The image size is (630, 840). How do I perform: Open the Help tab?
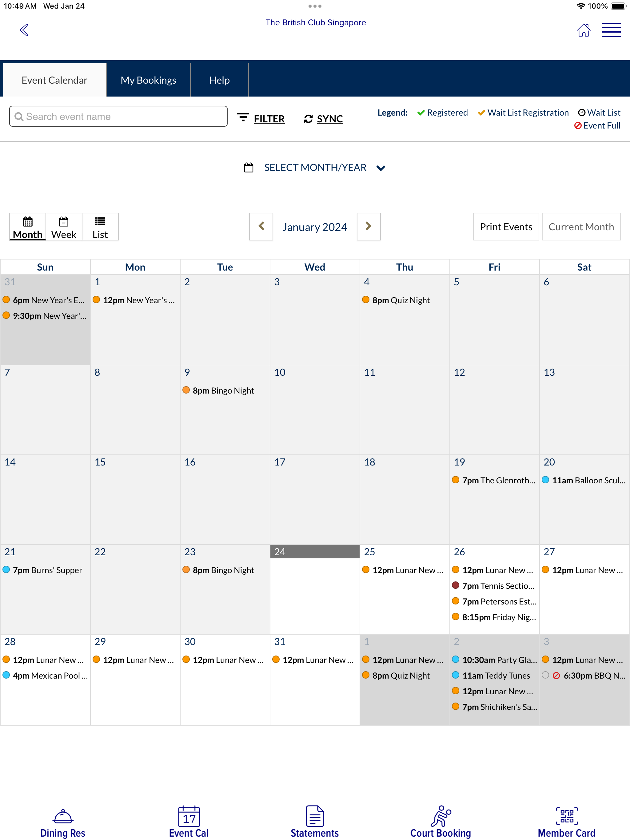219,80
